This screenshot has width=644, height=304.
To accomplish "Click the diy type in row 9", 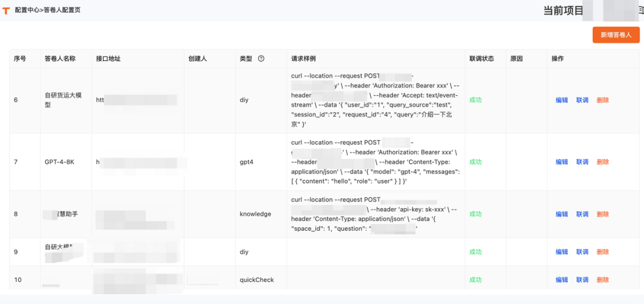I will coord(244,252).
